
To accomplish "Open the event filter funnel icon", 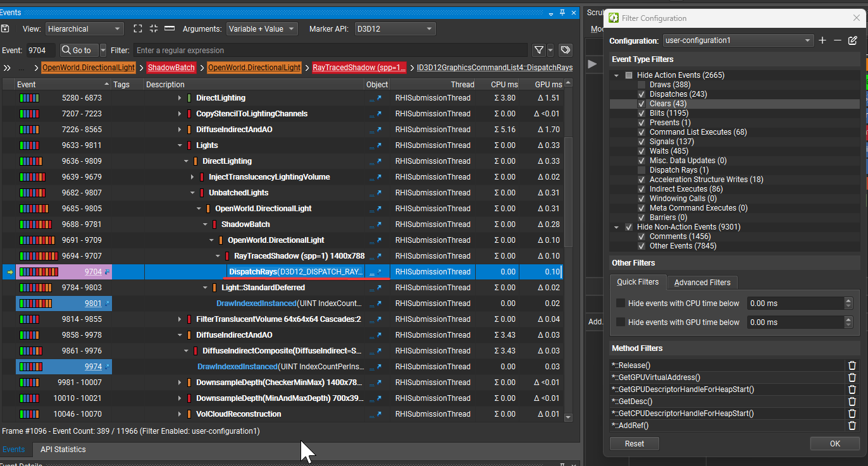I will click(x=538, y=50).
